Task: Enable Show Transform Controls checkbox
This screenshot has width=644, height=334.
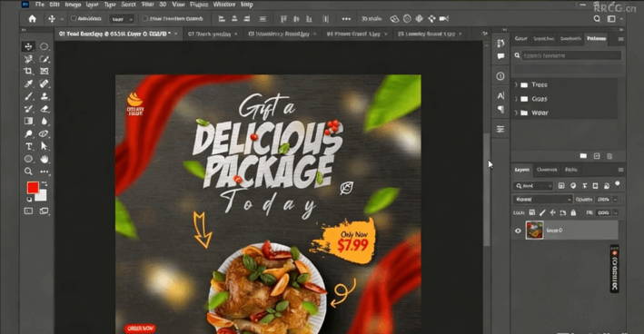Action: click(x=145, y=18)
